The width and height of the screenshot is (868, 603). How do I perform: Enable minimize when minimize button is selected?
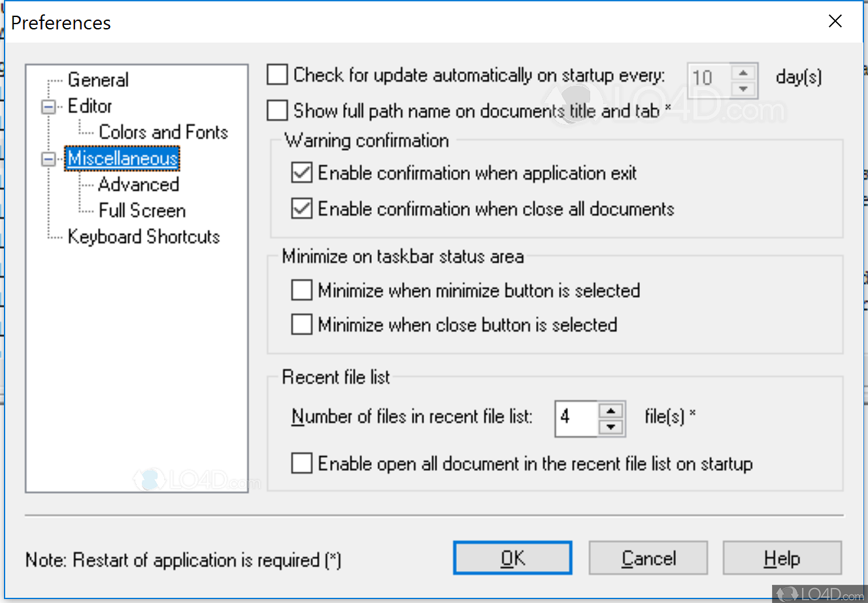click(301, 290)
